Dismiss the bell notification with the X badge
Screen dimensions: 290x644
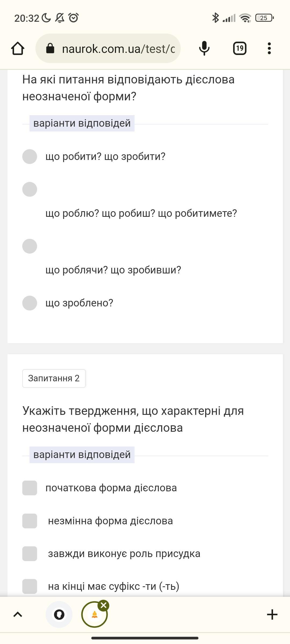coord(104,605)
